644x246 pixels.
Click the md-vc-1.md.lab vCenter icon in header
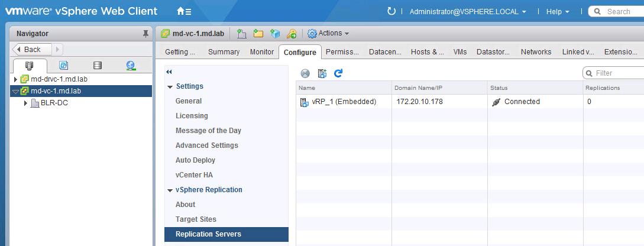166,33
